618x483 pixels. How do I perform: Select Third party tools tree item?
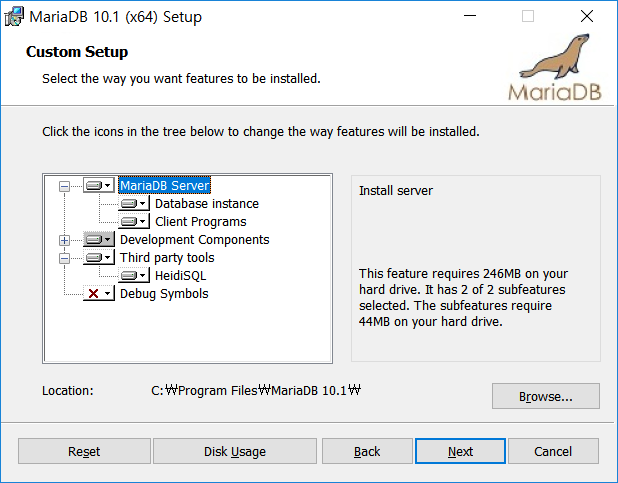coord(167,257)
